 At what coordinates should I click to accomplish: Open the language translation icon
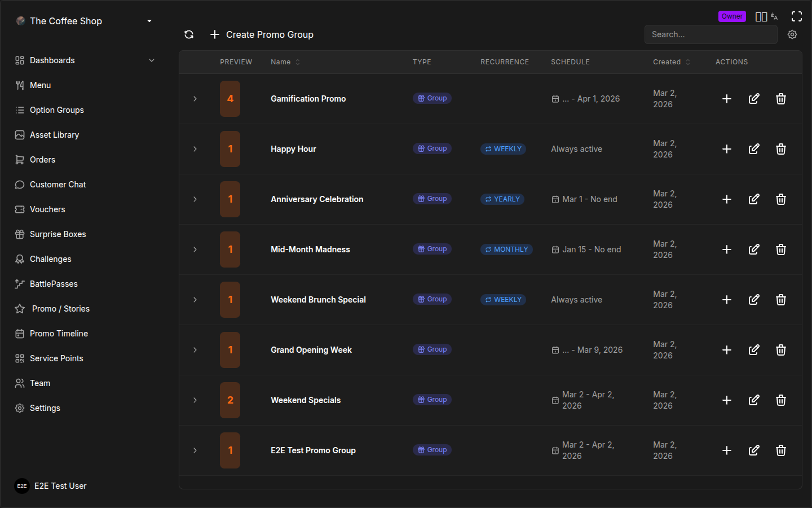[x=774, y=17]
